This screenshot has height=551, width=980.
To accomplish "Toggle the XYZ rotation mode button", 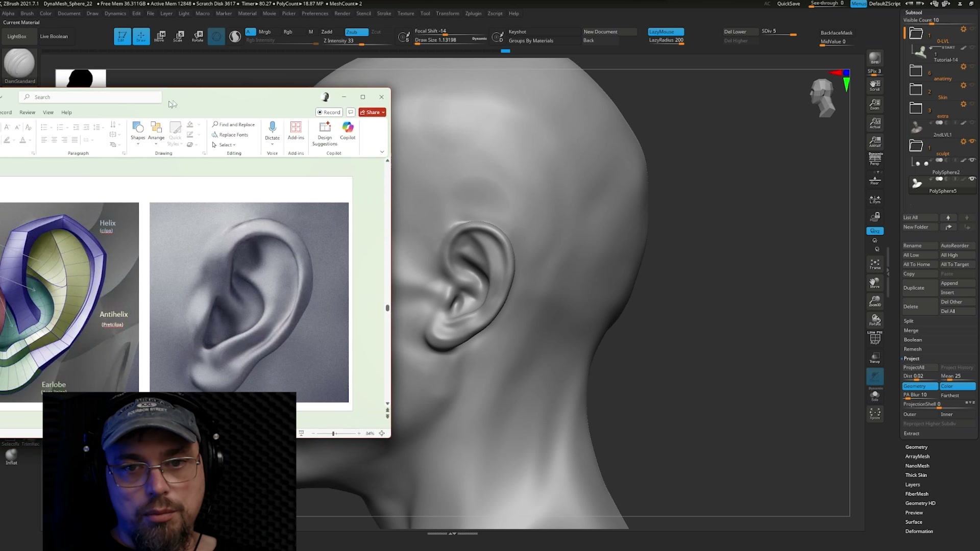I will pos(875,231).
